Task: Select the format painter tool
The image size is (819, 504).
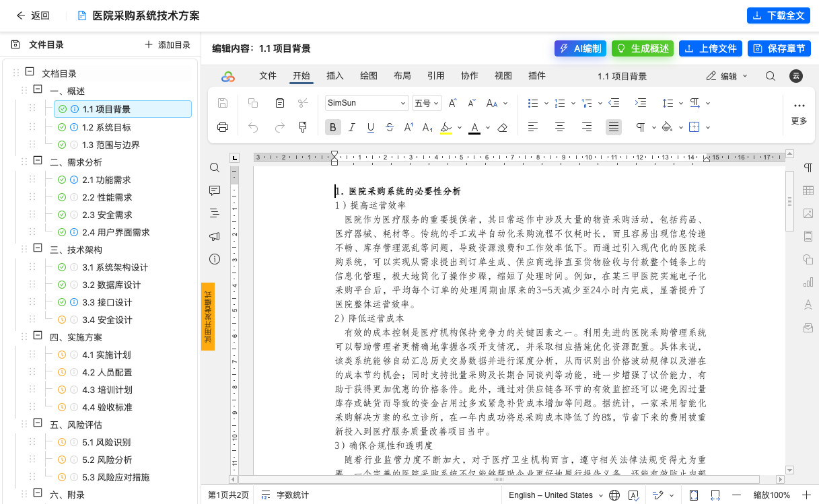Action: pos(302,127)
